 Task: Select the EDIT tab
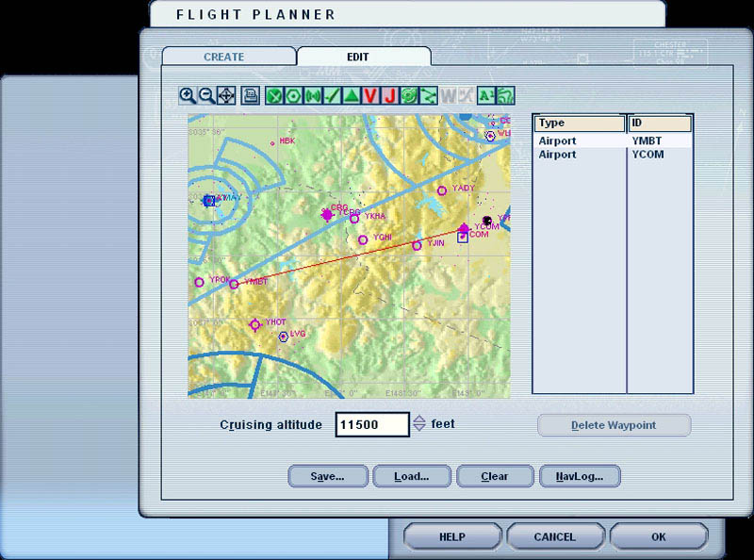point(358,57)
